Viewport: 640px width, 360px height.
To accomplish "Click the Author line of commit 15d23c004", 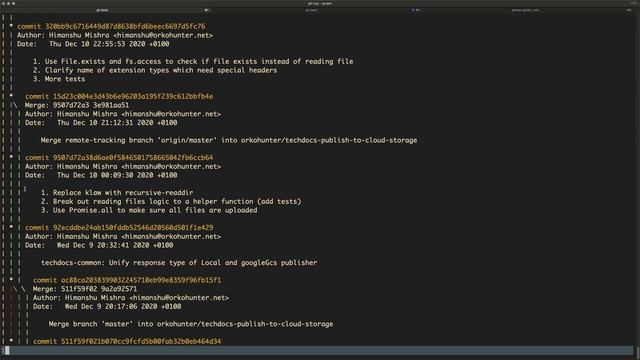I will (123, 114).
